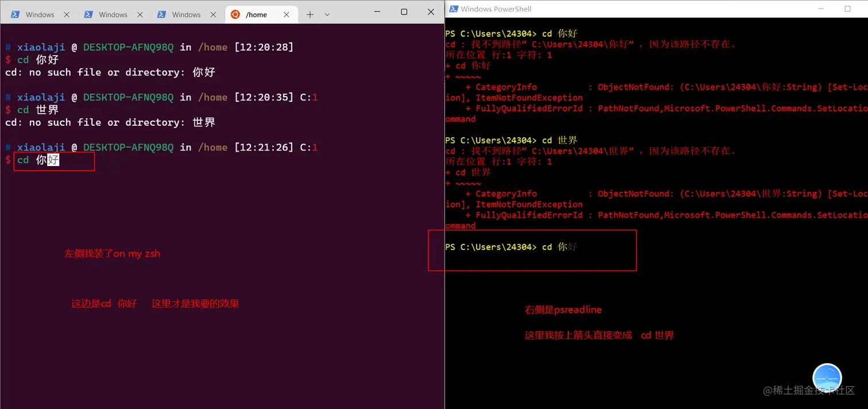Expand the new-tab profile dropdown chevron
868x409 pixels.
point(327,14)
